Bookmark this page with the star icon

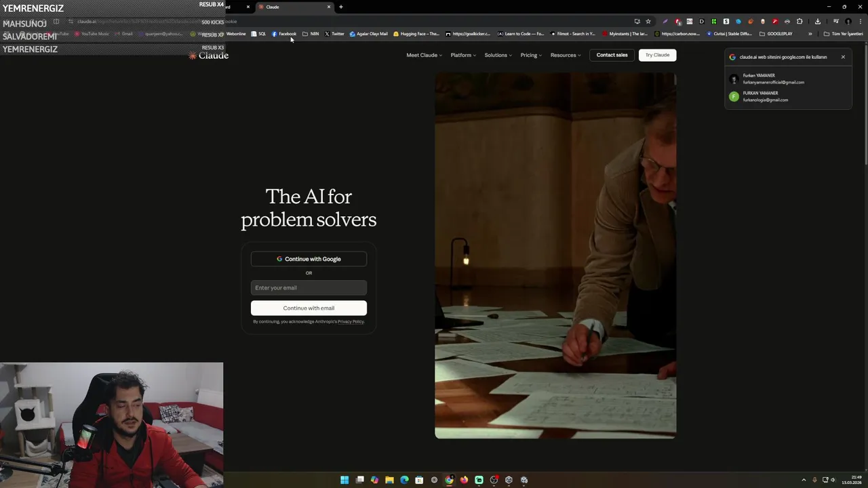coord(648,21)
